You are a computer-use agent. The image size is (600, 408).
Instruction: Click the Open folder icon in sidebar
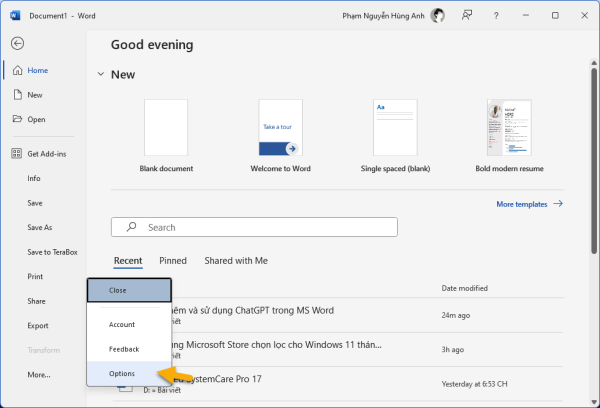(x=17, y=119)
